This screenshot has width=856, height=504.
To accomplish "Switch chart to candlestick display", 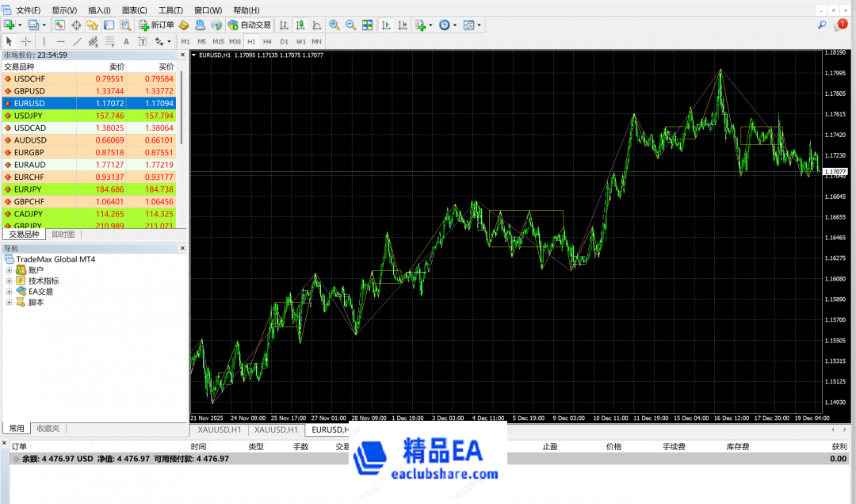I will click(300, 25).
